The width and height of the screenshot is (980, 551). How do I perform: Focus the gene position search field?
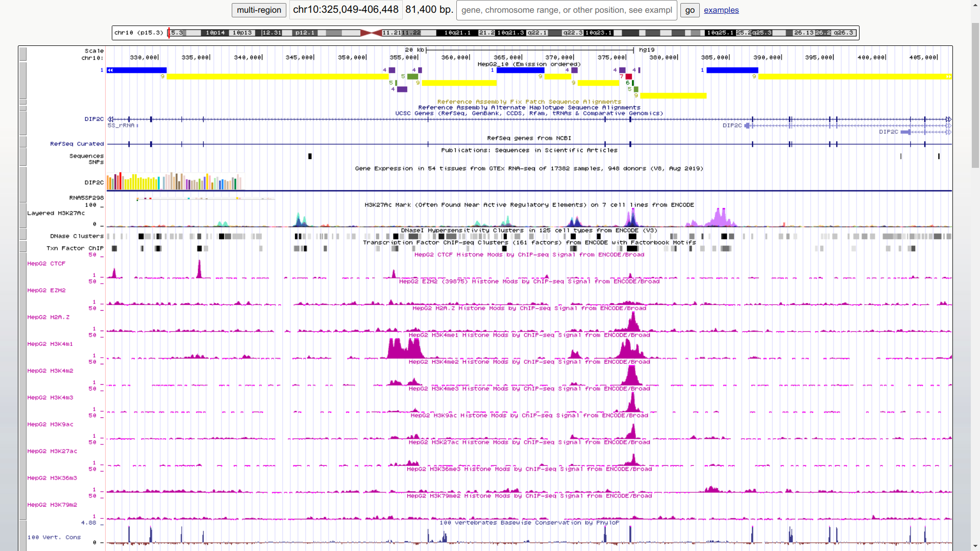pyautogui.click(x=567, y=10)
